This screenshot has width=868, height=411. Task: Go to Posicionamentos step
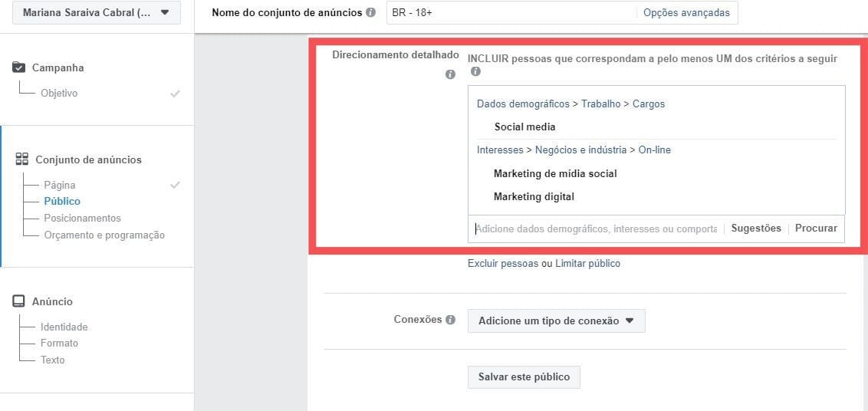pyautogui.click(x=82, y=219)
